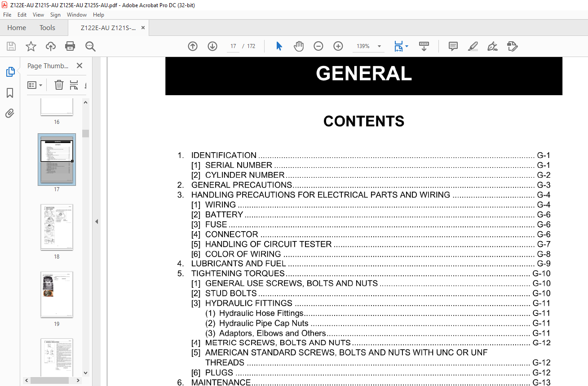Switch to the Tools tab
Screen dimensions: 588x386
47,28
